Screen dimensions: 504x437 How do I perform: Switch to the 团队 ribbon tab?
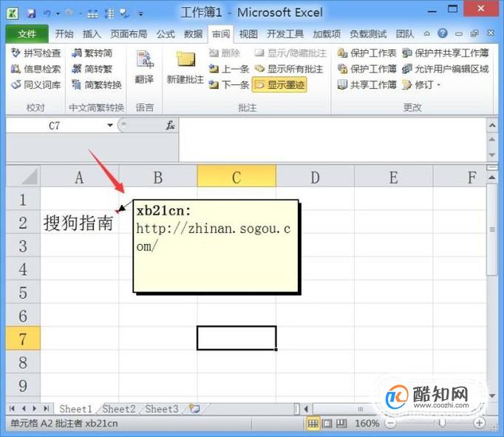click(405, 34)
